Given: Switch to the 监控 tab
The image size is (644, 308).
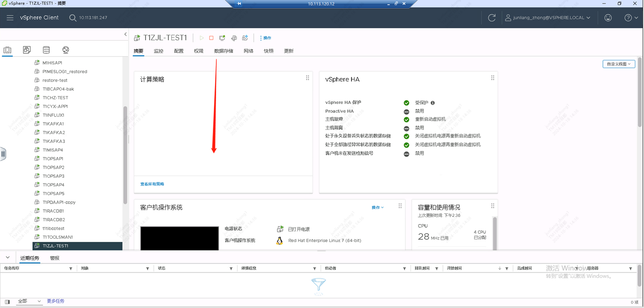Looking at the screenshot, I should click(158, 51).
